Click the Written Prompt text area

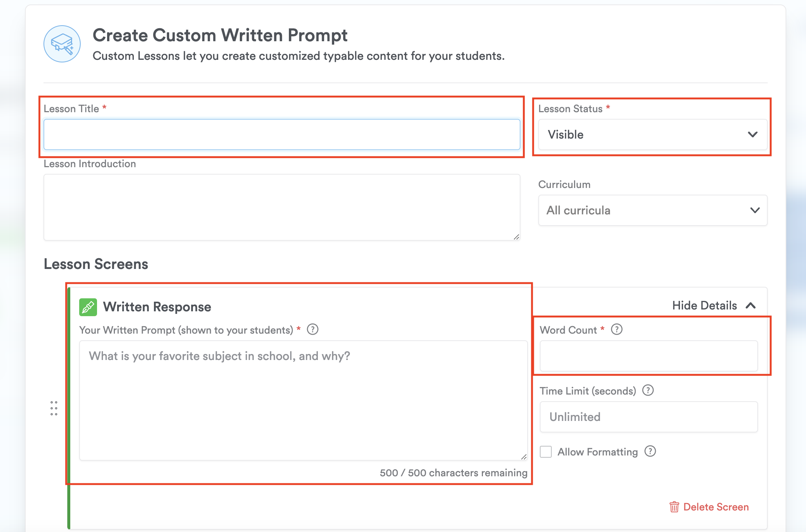click(x=303, y=400)
